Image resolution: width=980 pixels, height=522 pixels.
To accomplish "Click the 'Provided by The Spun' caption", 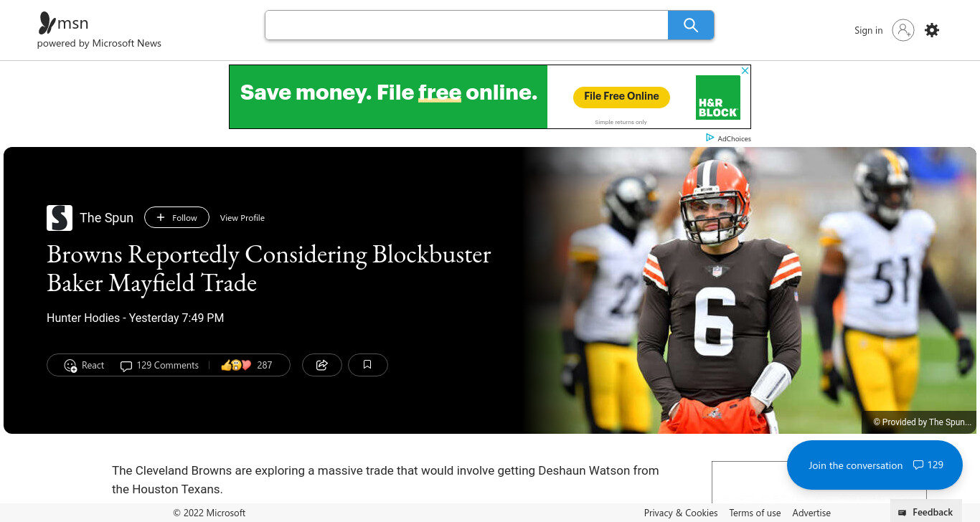I will pyautogui.click(x=922, y=422).
